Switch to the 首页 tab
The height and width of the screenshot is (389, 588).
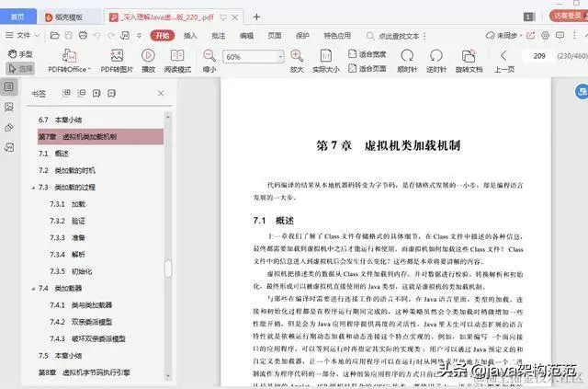17,17
